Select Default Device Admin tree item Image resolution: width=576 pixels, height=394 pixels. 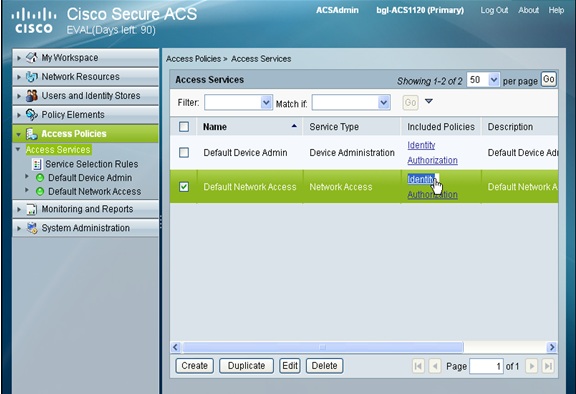pos(90,178)
